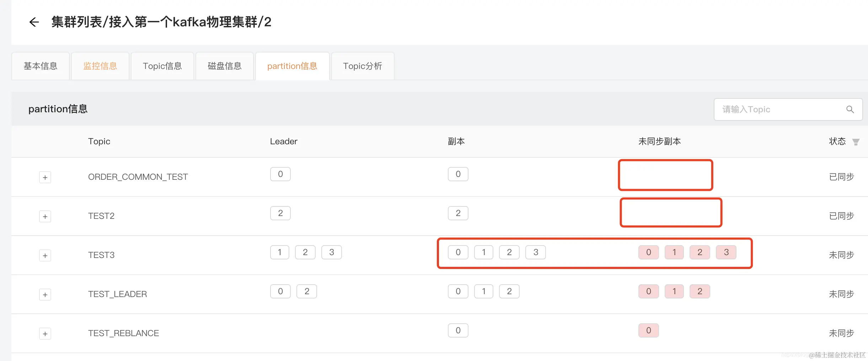Open the Topic分析 tab
The height and width of the screenshot is (361, 868).
363,66
